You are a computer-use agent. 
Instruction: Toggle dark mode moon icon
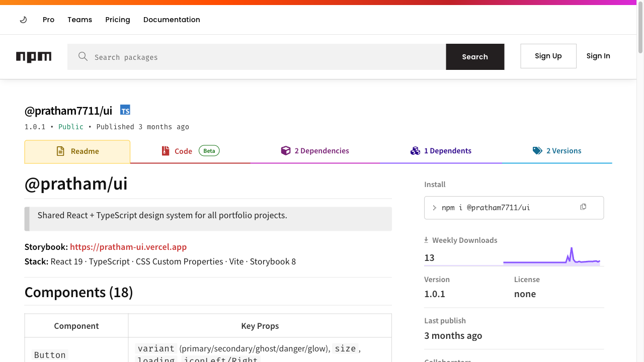(x=23, y=20)
